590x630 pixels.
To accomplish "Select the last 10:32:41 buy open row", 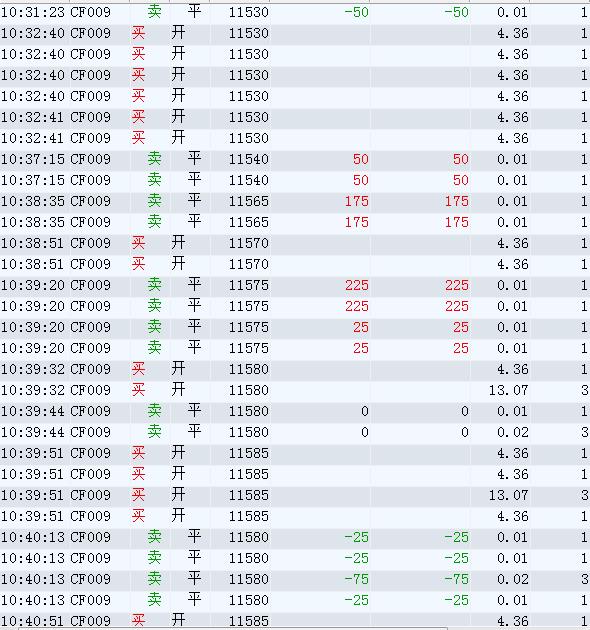I will pos(295,138).
